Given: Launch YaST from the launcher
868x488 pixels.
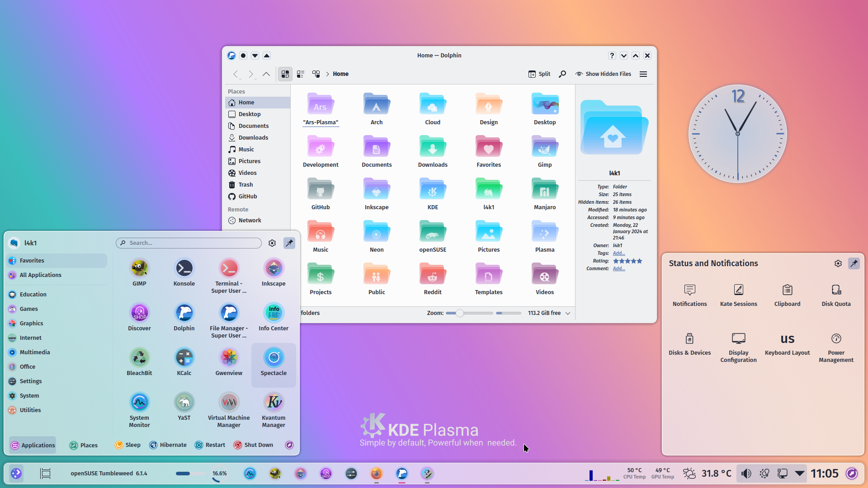Looking at the screenshot, I should (x=184, y=407).
